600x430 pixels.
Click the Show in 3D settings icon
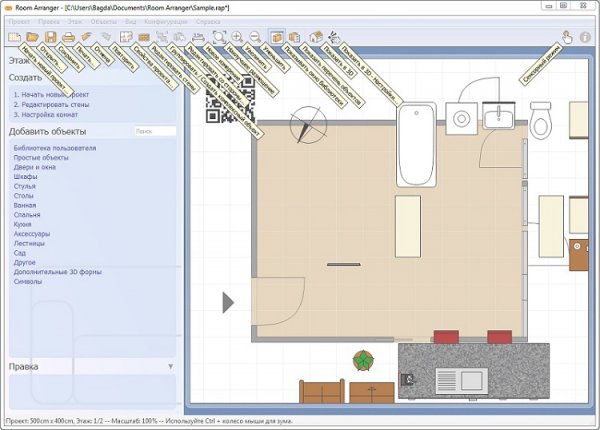pos(334,37)
